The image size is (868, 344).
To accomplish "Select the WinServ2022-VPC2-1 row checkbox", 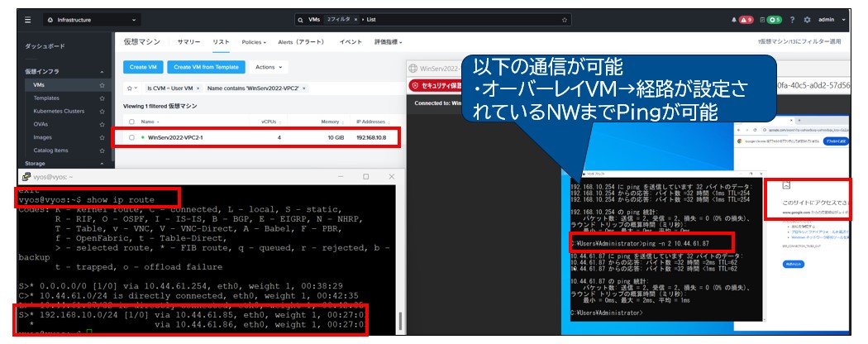I will point(132,136).
